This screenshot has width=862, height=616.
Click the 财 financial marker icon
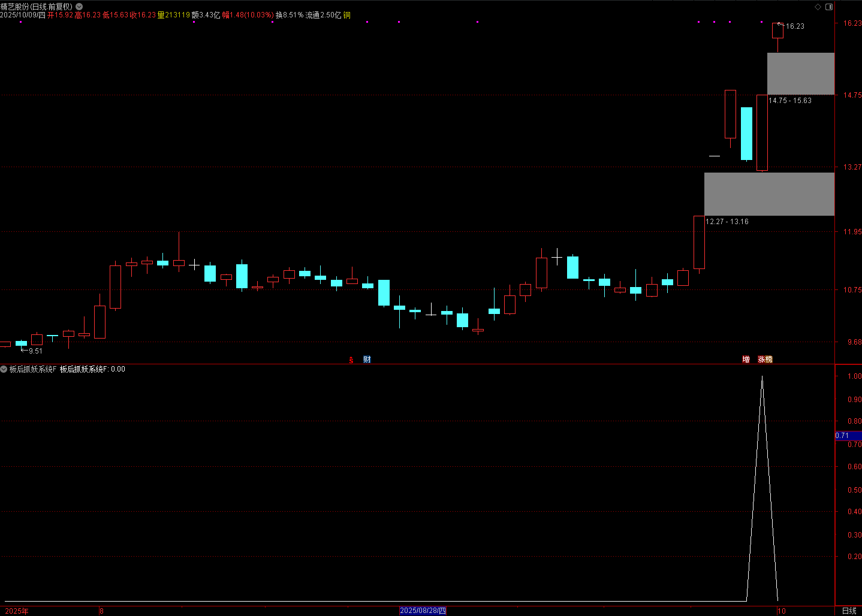367,360
